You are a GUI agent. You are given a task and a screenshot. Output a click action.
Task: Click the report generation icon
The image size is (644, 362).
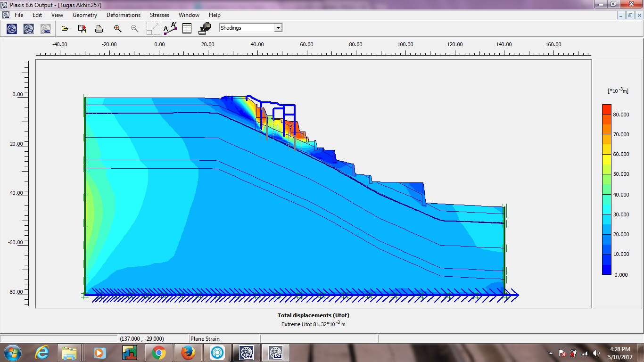pos(204,29)
